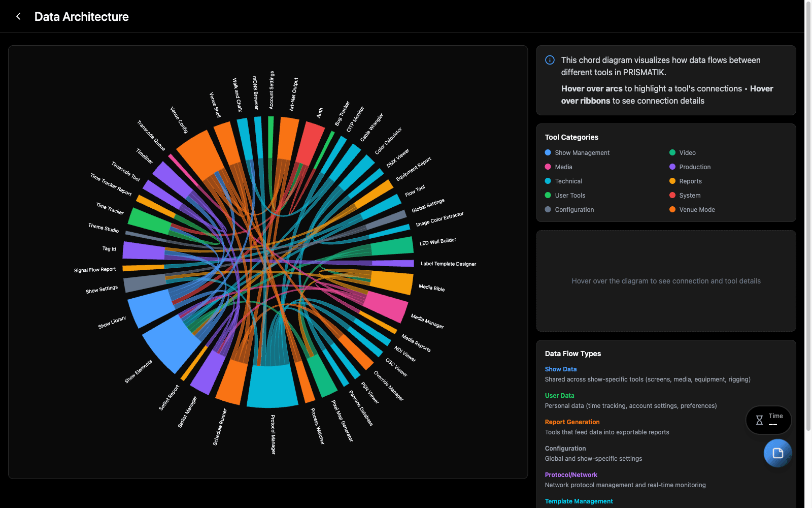Viewport: 812px width, 508px height.
Task: Click the Auth red arc segment
Action: [310, 143]
